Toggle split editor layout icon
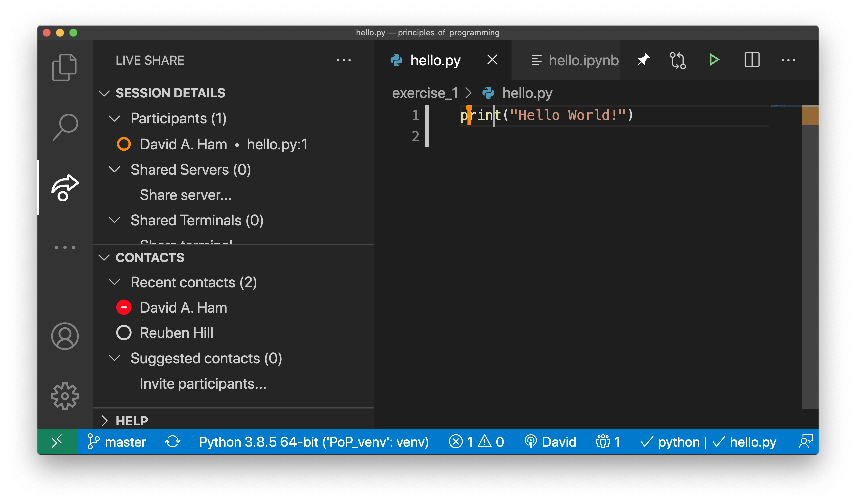856x504 pixels. click(x=752, y=59)
